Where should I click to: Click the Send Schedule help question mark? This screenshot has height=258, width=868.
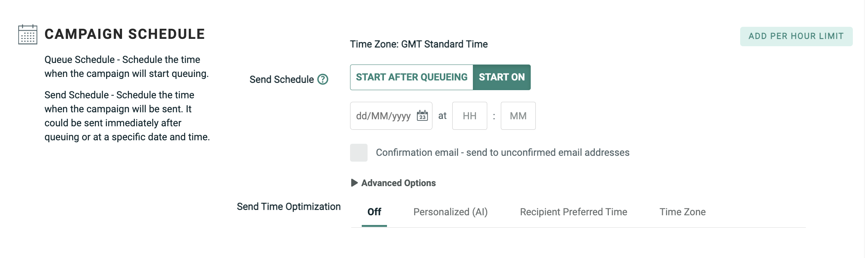[x=322, y=79]
